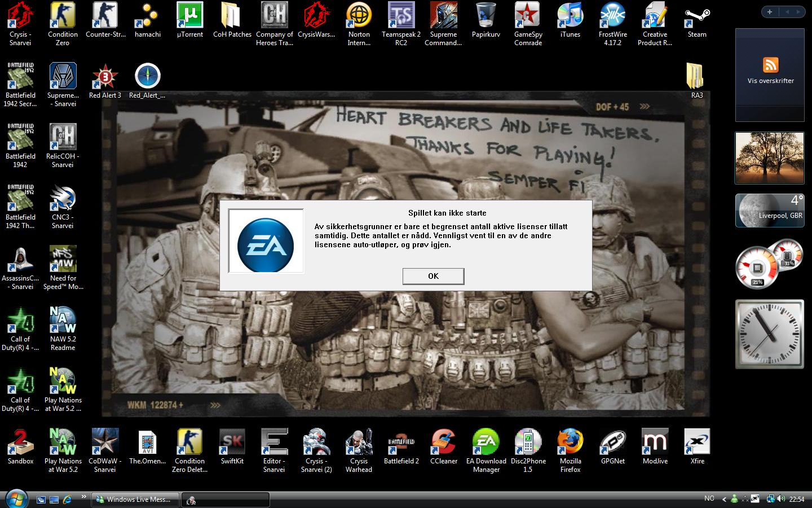Select the ModLive desktop icon
This screenshot has height=508, width=812.
tap(655, 446)
